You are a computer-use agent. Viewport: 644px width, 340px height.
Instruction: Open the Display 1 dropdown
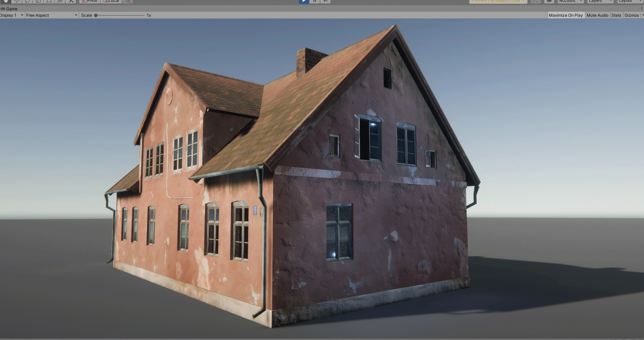tap(12, 15)
